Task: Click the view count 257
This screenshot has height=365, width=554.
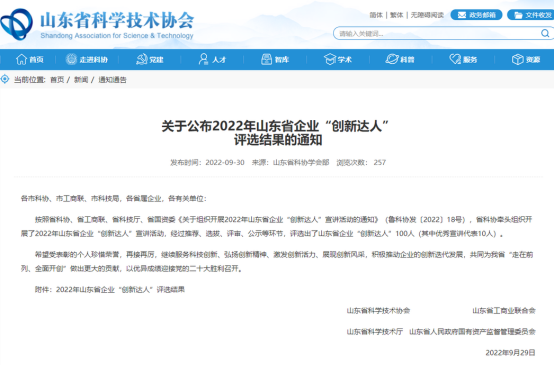Action: pos(380,163)
